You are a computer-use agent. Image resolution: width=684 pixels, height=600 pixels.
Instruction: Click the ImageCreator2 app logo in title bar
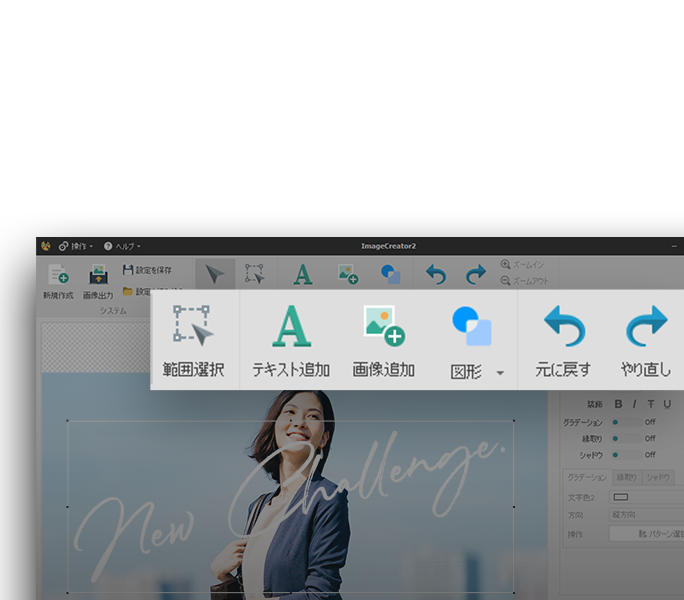[x=46, y=246]
